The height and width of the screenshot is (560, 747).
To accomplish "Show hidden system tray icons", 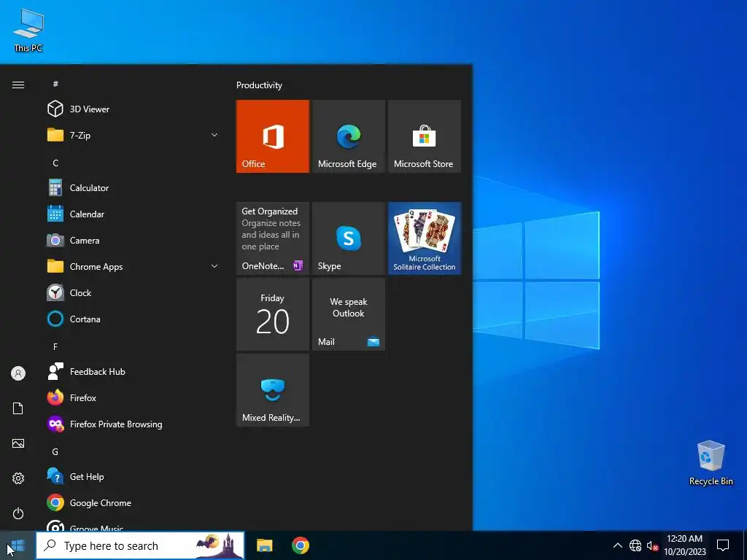I will tap(617, 545).
